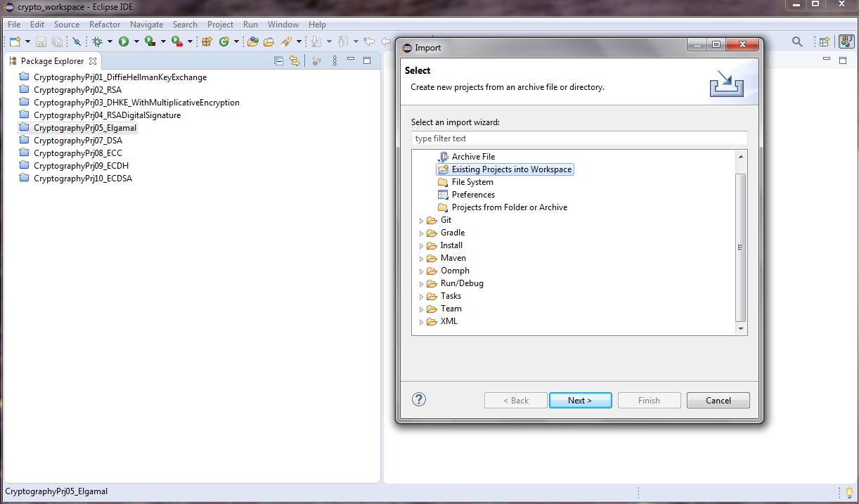859x504 pixels.
Task: Select the Archive File import wizard
Action: coord(472,156)
